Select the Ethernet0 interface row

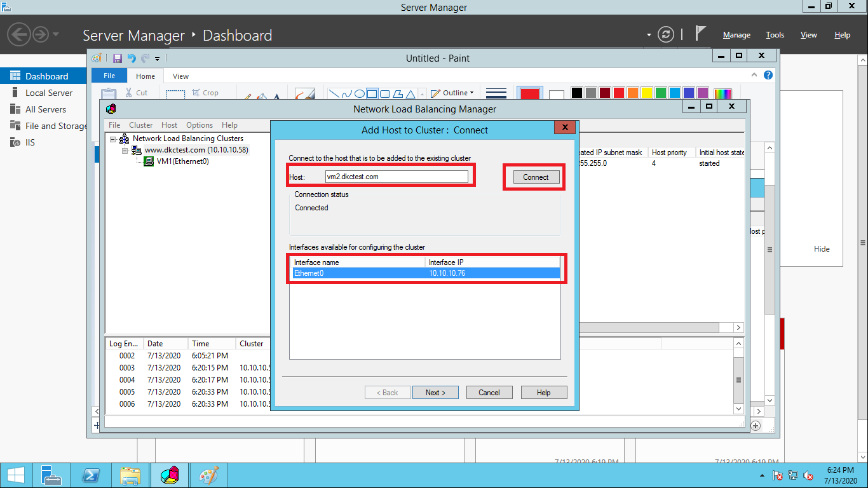coord(425,273)
